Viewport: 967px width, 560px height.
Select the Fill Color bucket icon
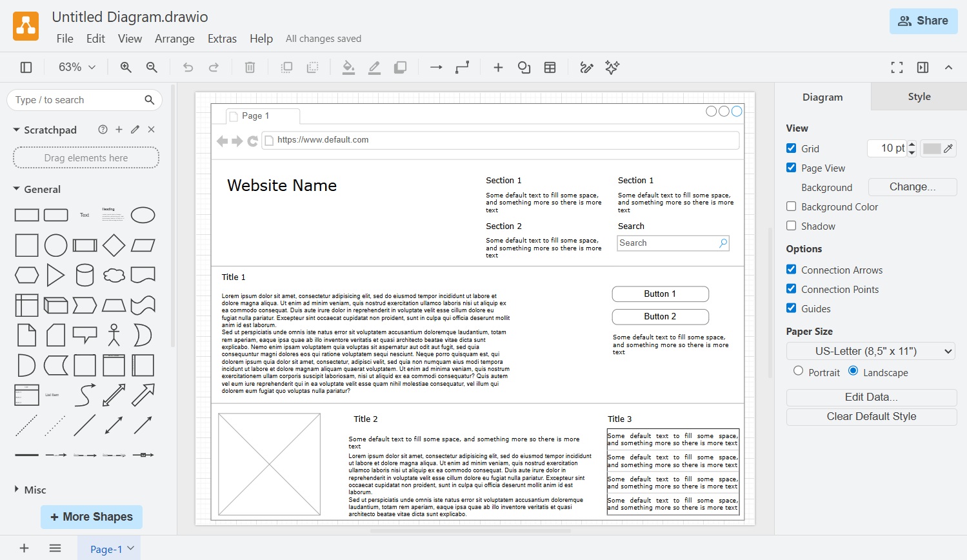coord(348,67)
